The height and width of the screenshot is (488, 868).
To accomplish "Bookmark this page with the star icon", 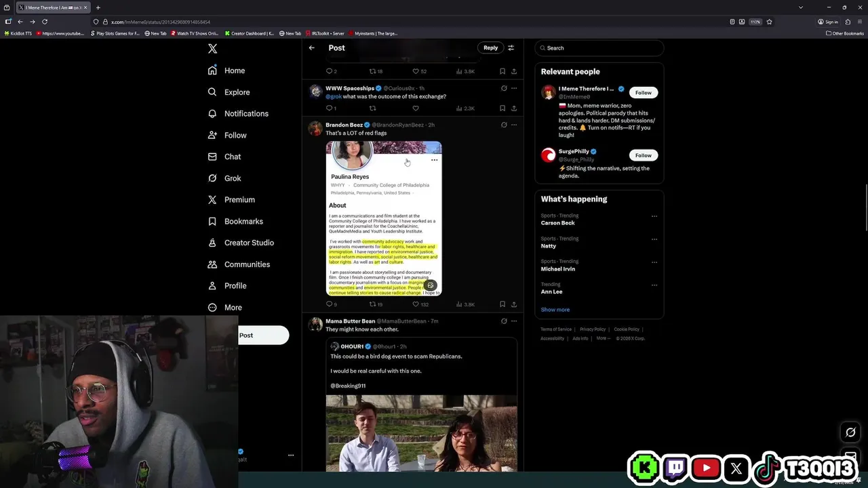I will click(769, 22).
